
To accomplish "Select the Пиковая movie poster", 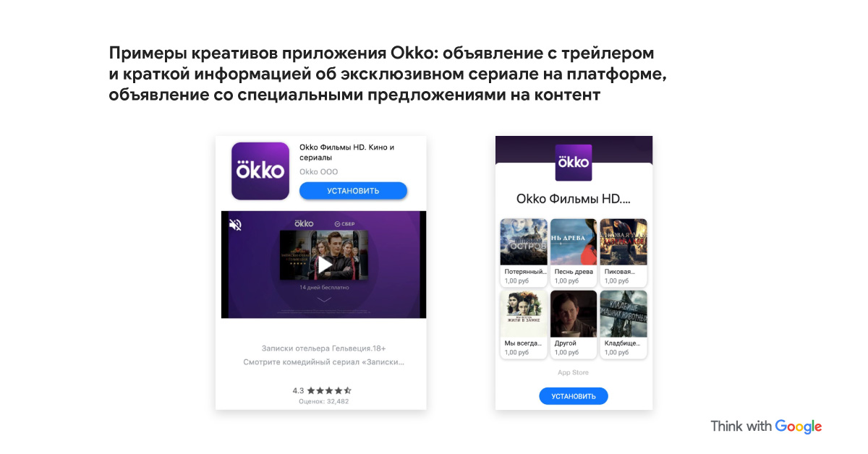I will (624, 242).
